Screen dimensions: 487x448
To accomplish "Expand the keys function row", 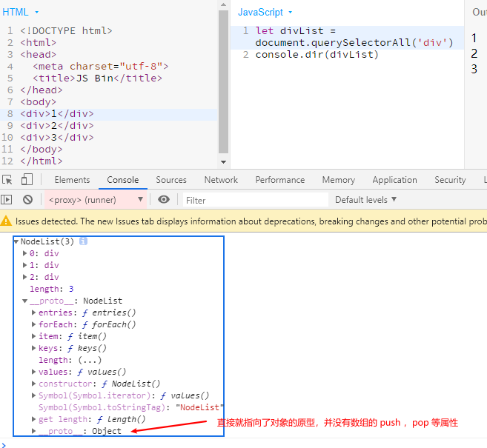I will (34, 348).
